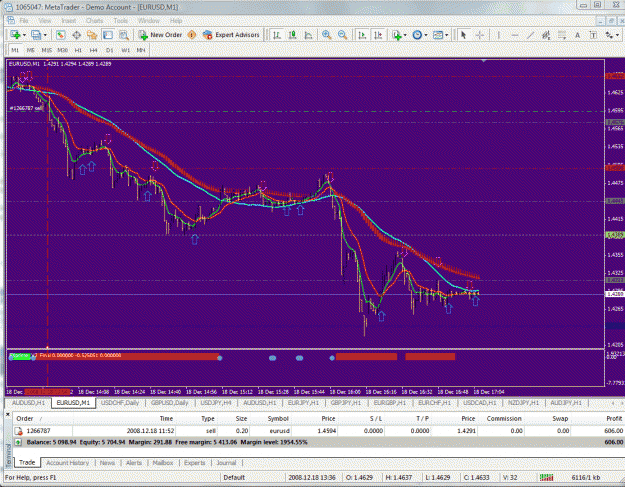Viewport: 625px width, 487px height.
Task: Open the Indicators dropdown arrow
Action: tap(405, 35)
